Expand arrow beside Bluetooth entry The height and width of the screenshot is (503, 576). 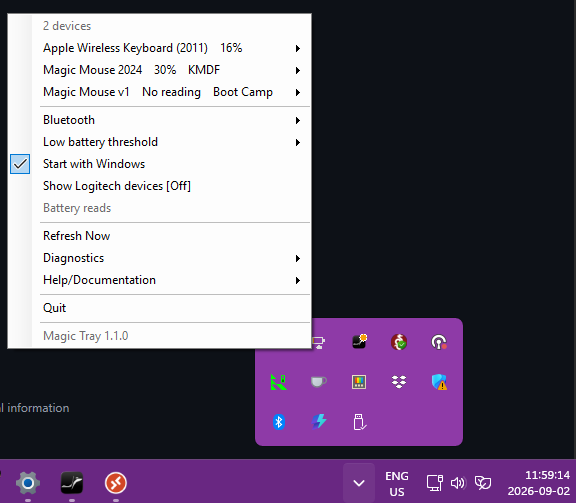(298, 121)
